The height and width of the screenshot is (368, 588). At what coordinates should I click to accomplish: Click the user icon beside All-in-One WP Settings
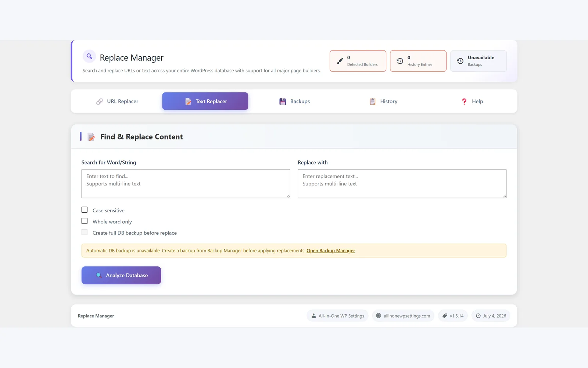click(x=313, y=316)
